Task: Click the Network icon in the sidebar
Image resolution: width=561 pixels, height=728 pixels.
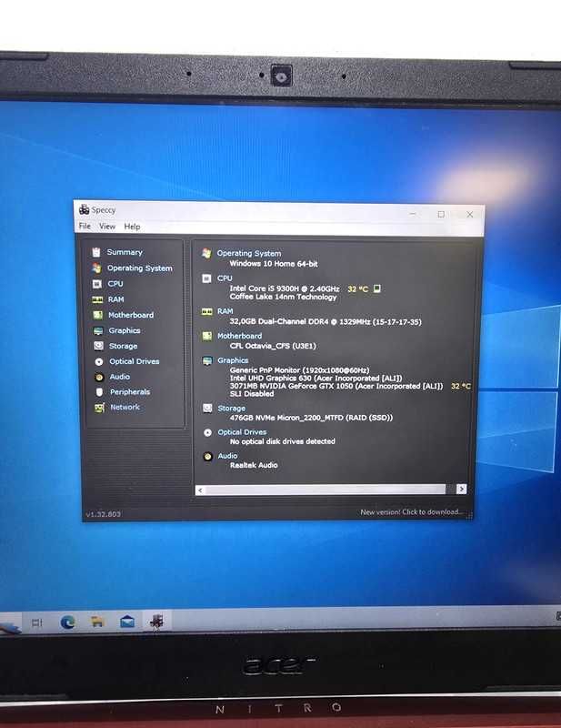Action: [99, 407]
